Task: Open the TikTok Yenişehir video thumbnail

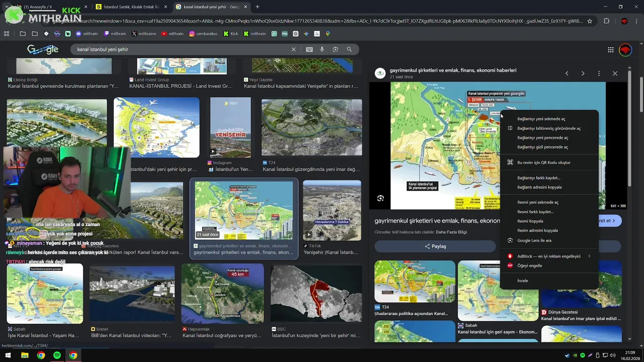Action: [x=332, y=210]
